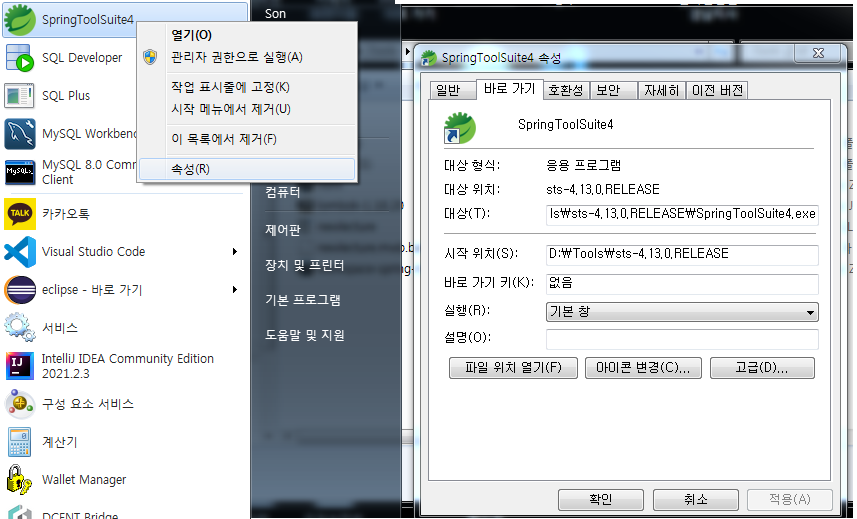Click the DCENT Bridge icon

pos(20,512)
